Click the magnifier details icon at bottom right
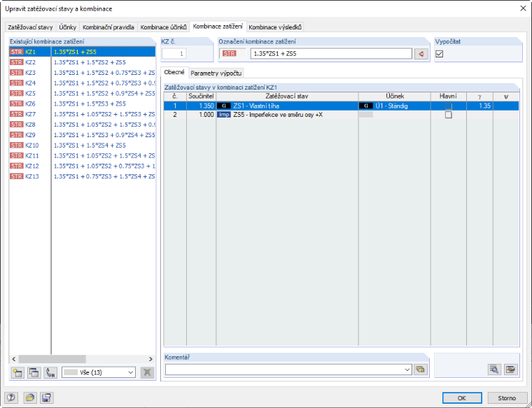This screenshot has width=532, height=408. 494,369
